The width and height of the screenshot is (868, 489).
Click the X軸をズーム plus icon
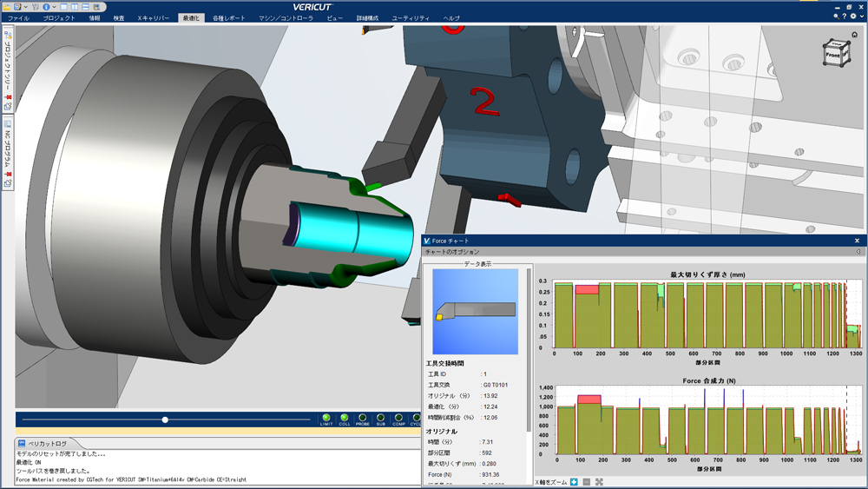click(x=574, y=482)
